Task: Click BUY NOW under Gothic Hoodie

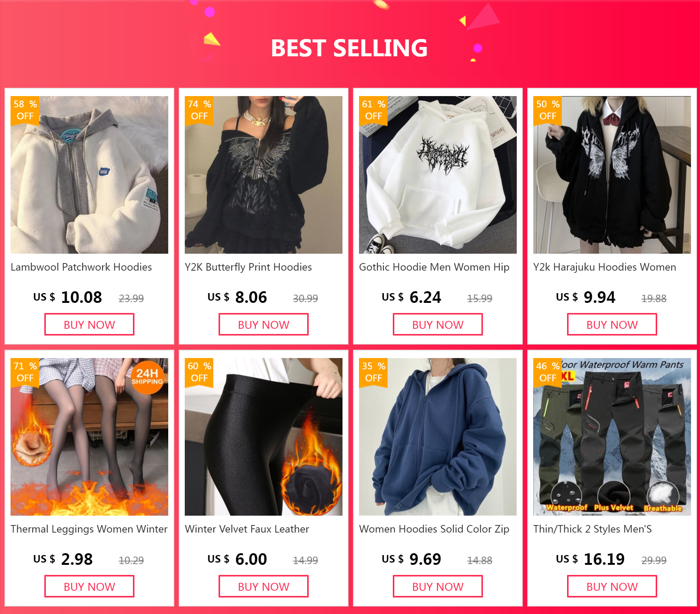Action: (x=438, y=325)
